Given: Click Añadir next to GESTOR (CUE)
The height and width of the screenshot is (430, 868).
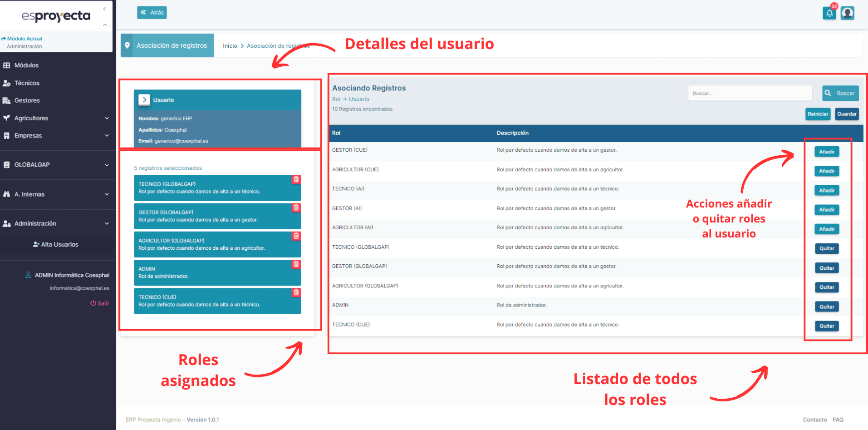Looking at the screenshot, I should tap(826, 151).
